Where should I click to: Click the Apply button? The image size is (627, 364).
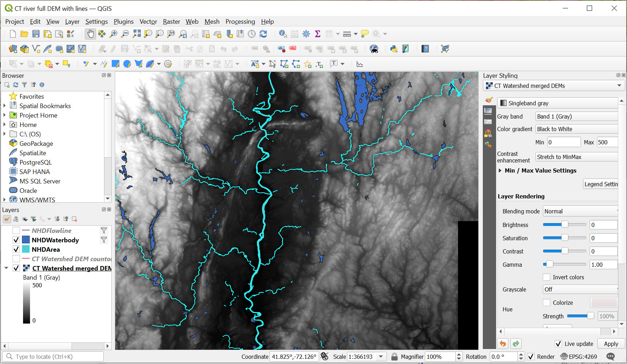pyautogui.click(x=611, y=344)
